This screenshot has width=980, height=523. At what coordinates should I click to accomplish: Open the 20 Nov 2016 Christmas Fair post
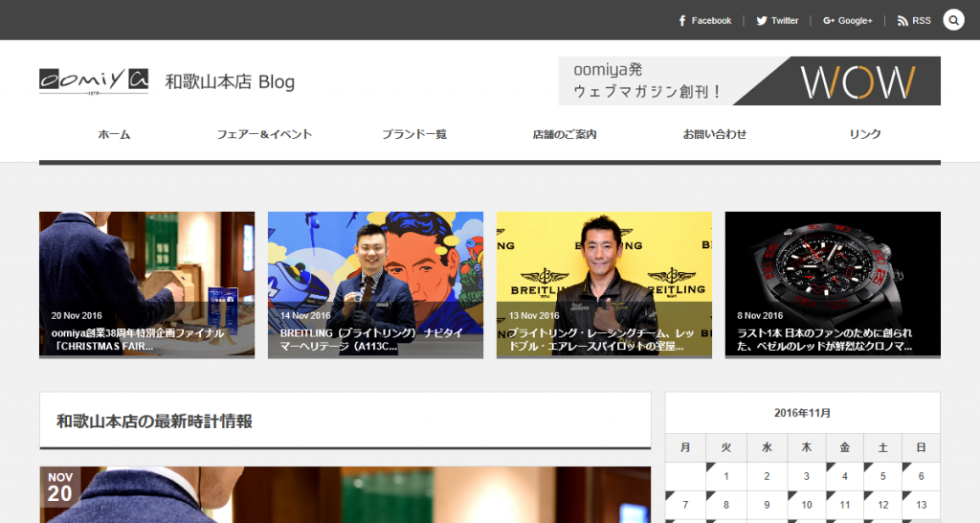[146, 284]
